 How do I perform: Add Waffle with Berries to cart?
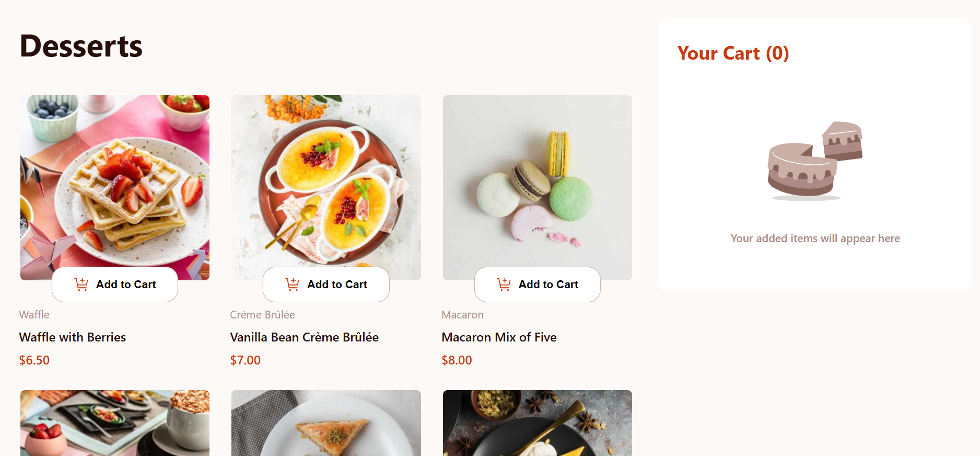point(115,284)
